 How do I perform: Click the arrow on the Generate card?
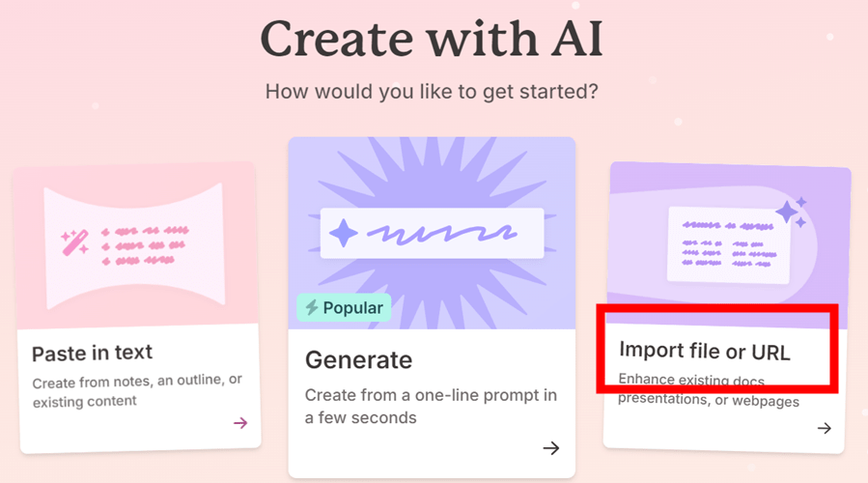(x=550, y=447)
